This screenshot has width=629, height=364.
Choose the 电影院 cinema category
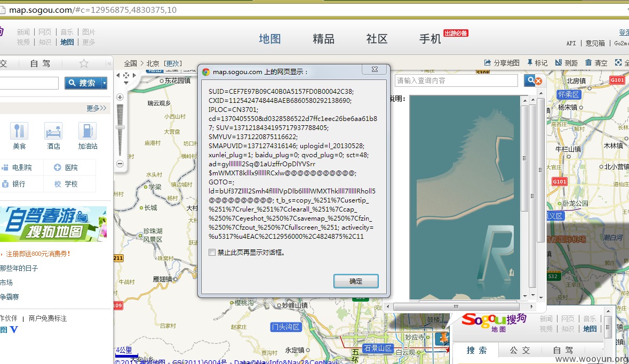tap(17, 167)
